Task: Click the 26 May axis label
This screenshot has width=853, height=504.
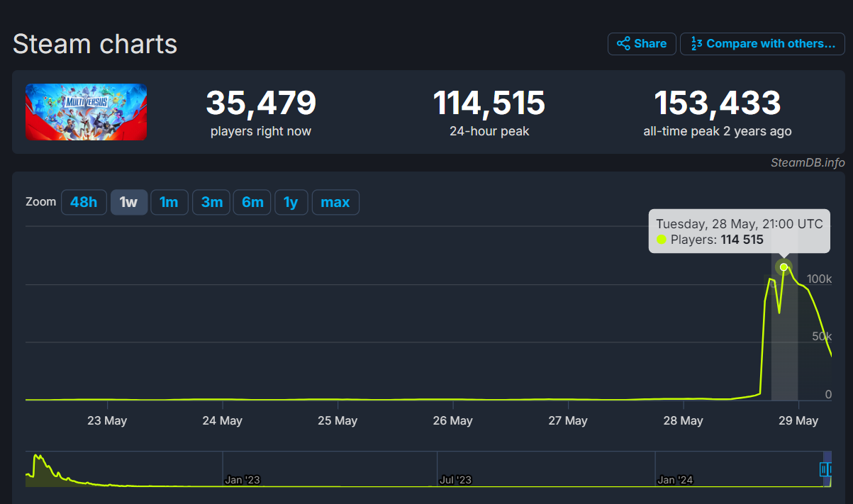Action: click(452, 420)
